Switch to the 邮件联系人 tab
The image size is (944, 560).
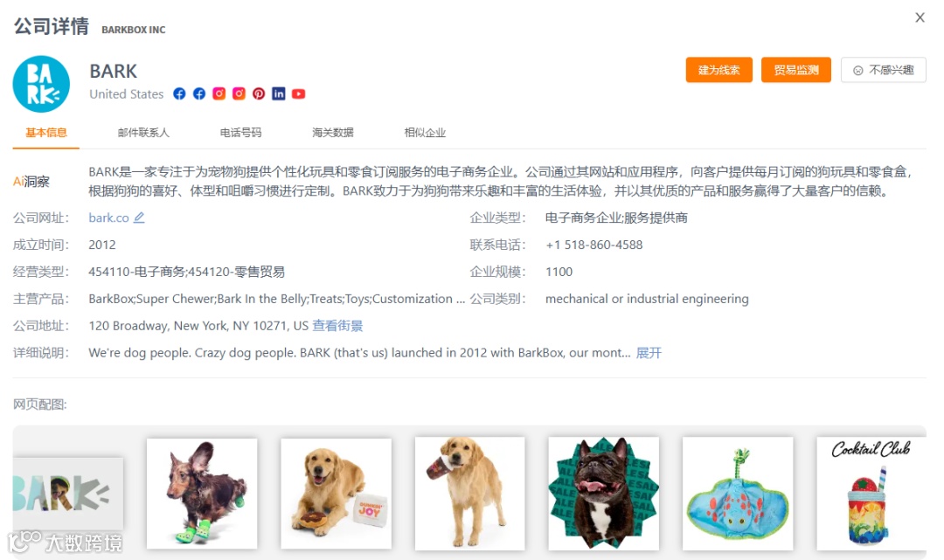point(143,132)
